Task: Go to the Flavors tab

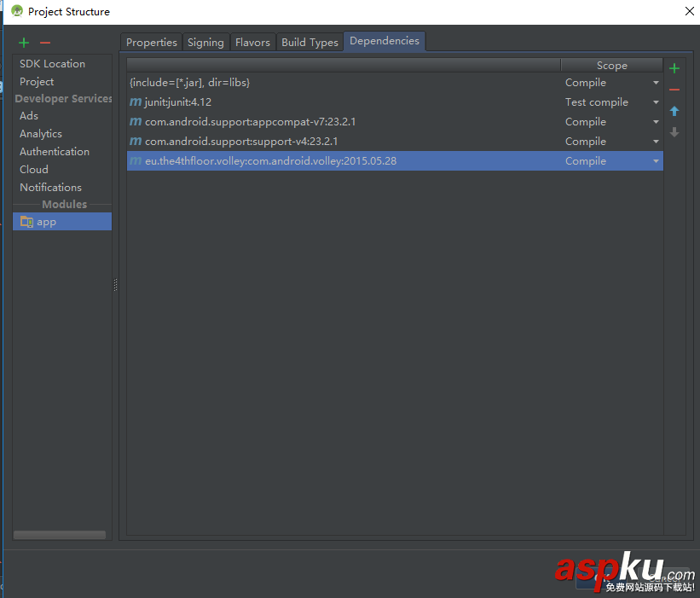Action: [252, 42]
